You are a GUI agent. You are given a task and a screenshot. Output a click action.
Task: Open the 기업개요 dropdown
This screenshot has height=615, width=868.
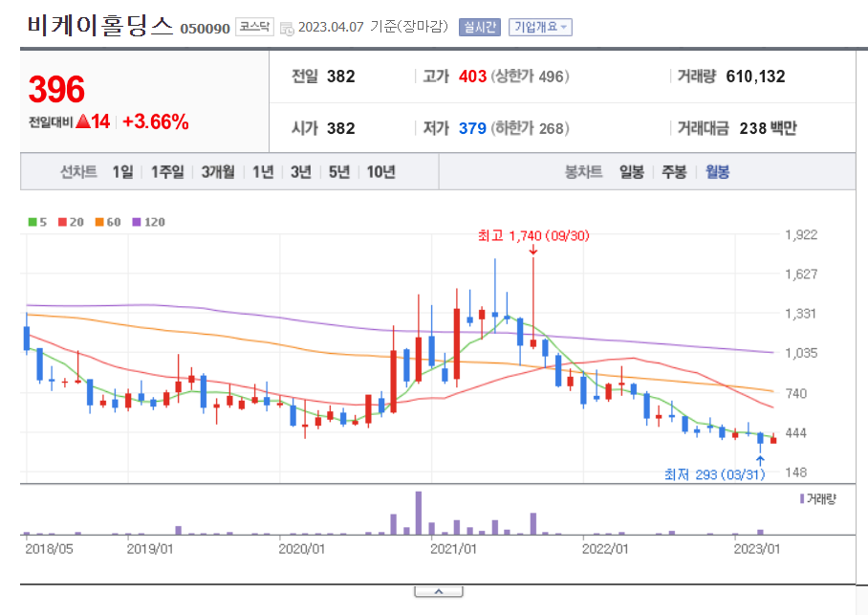click(x=540, y=27)
